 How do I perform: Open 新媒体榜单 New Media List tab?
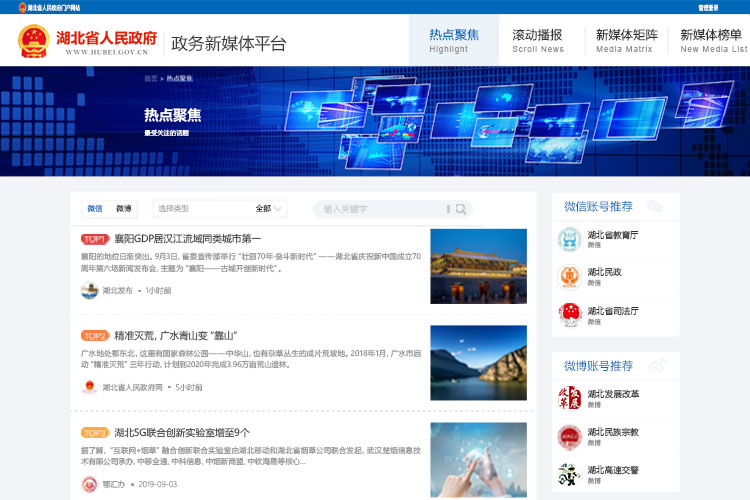coord(712,40)
